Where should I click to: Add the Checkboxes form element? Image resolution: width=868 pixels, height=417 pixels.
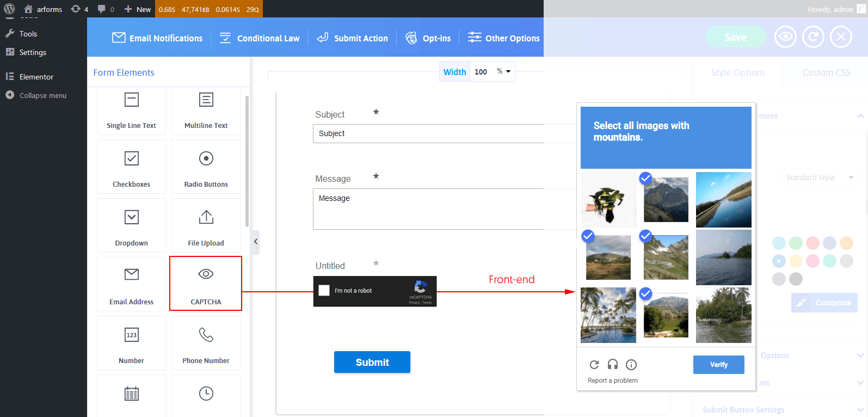click(131, 167)
